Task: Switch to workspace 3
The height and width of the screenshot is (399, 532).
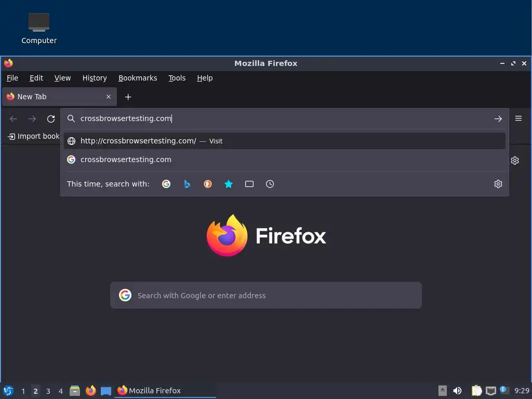Action: [48, 391]
